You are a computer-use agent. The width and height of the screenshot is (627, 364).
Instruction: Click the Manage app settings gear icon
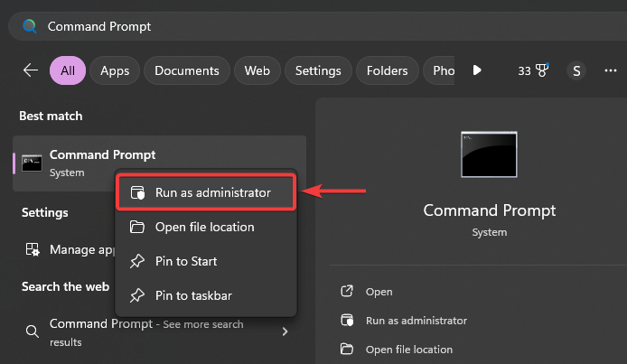[32, 249]
